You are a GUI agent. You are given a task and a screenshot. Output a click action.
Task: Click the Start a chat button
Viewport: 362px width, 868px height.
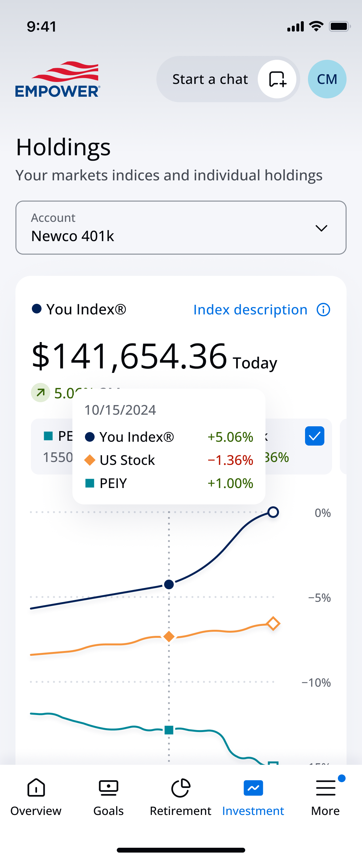point(228,79)
